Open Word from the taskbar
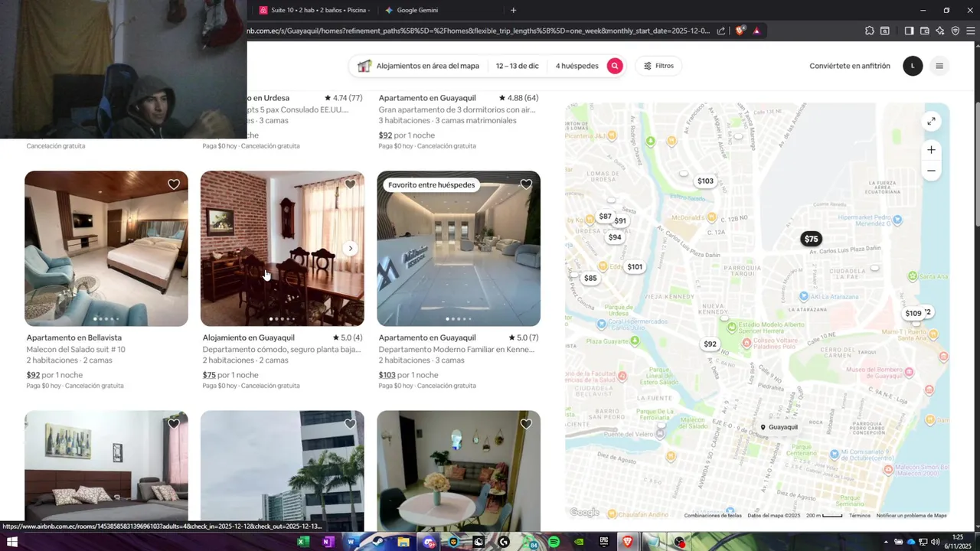Image resolution: width=980 pixels, height=551 pixels. click(351, 542)
